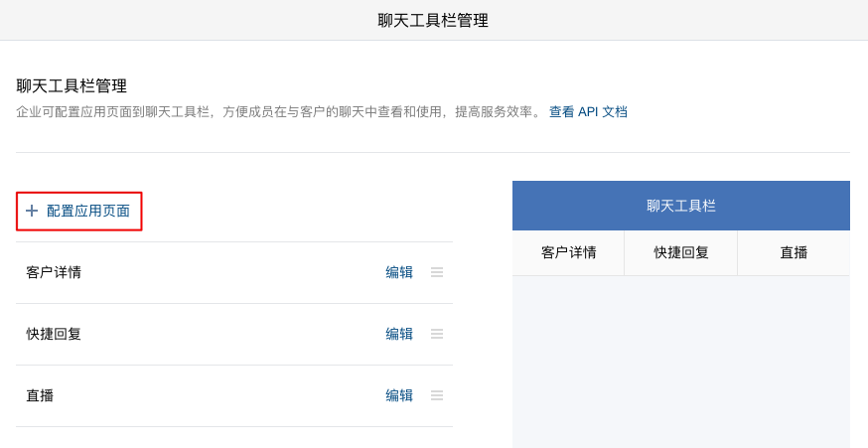The width and height of the screenshot is (868, 448).
Task: Switch to 客户详情 tab in toolbar preview
Action: pos(568,252)
